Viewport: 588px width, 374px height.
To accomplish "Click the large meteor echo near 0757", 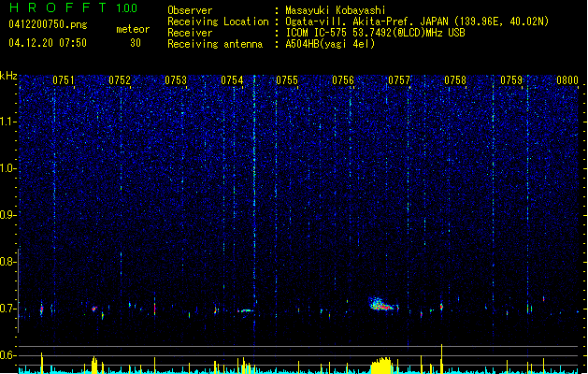I will [381, 304].
